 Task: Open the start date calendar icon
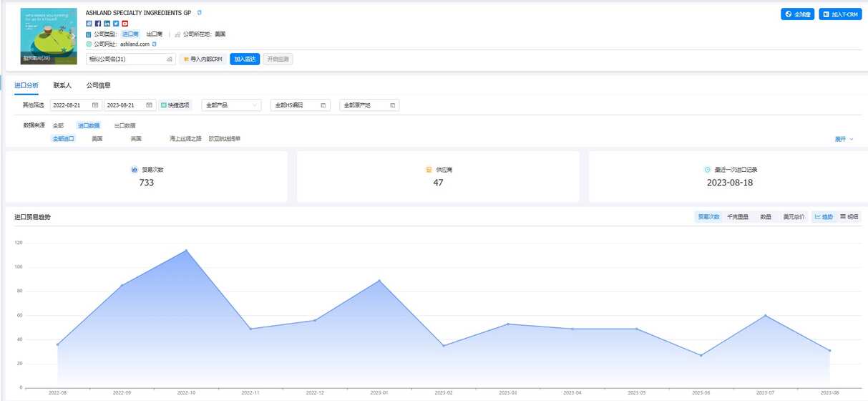(95, 105)
